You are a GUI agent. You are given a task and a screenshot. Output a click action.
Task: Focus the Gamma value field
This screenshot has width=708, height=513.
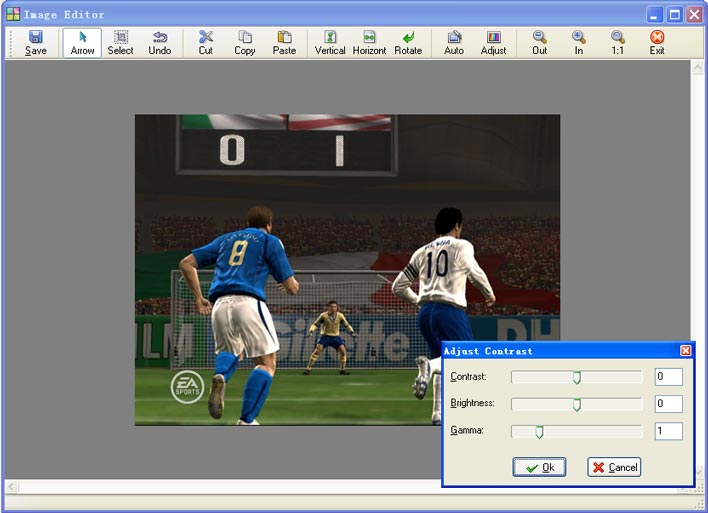(669, 431)
